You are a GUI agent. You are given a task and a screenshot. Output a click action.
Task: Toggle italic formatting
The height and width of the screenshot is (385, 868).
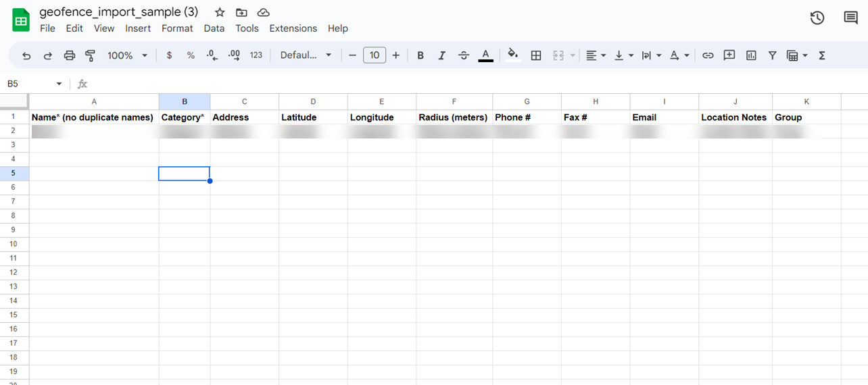pos(441,55)
